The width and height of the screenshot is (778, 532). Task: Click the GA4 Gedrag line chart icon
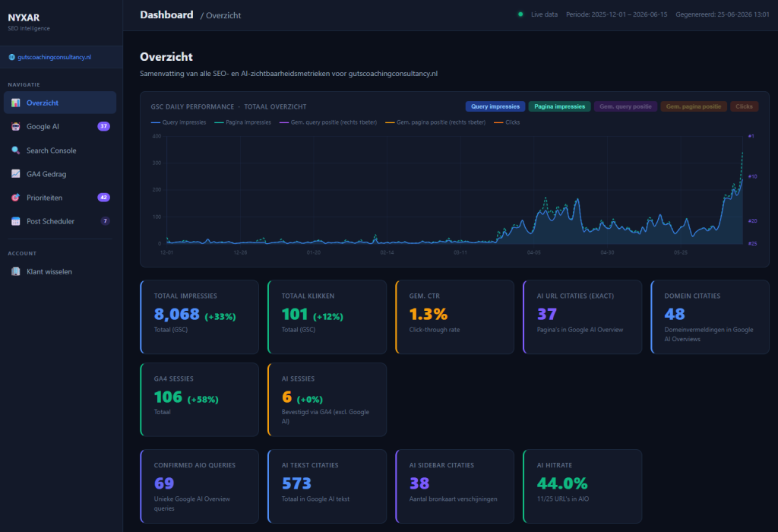coord(16,174)
